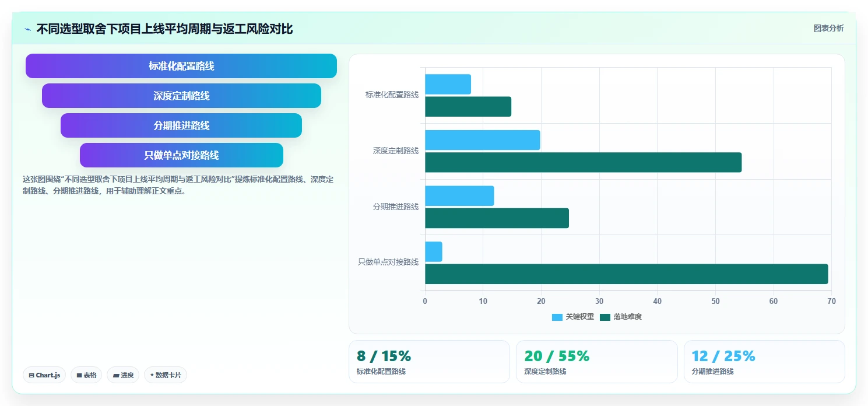Click the 关键权重 bar for 深度定制路线
The image size is (868, 406).
point(483,140)
